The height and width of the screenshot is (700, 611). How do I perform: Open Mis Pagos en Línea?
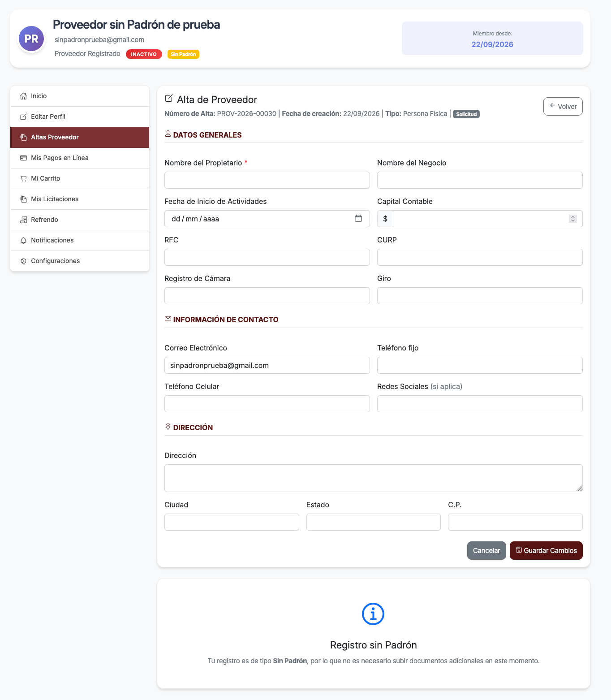(x=80, y=158)
